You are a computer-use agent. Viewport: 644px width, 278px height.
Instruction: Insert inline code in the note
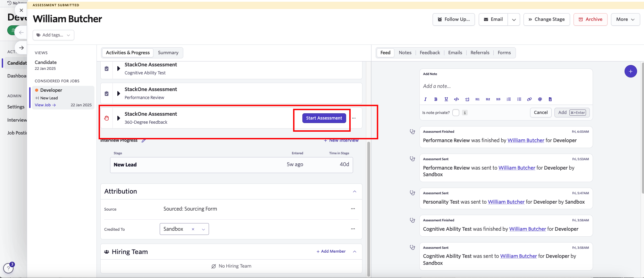[x=457, y=99]
